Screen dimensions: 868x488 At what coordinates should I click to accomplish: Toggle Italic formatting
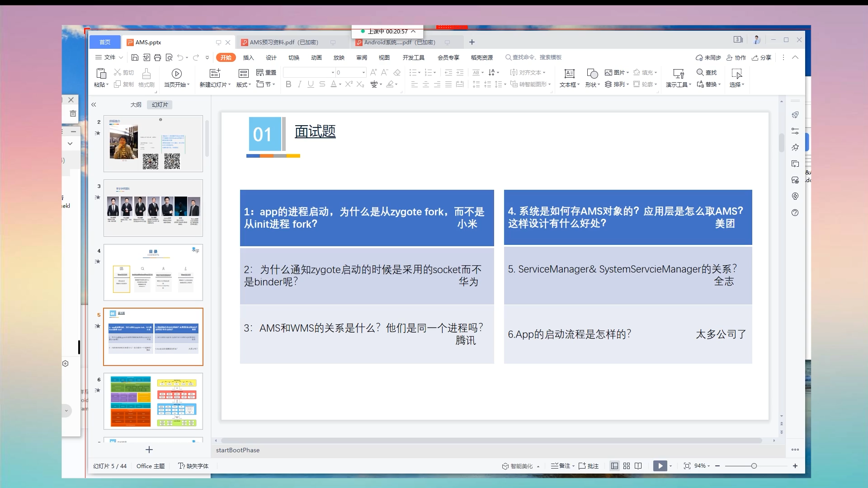[299, 84]
